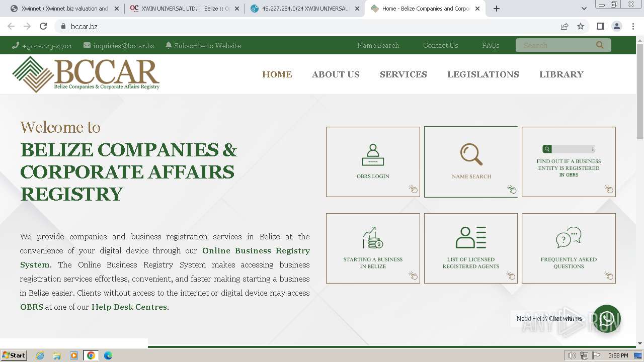
Task: Select HOME in main navigation
Action: tap(277, 74)
